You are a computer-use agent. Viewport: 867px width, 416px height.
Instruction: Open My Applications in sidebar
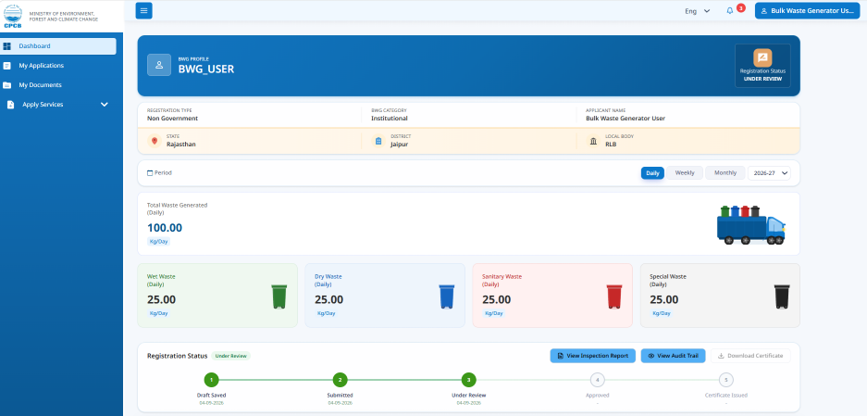pyautogui.click(x=58, y=65)
